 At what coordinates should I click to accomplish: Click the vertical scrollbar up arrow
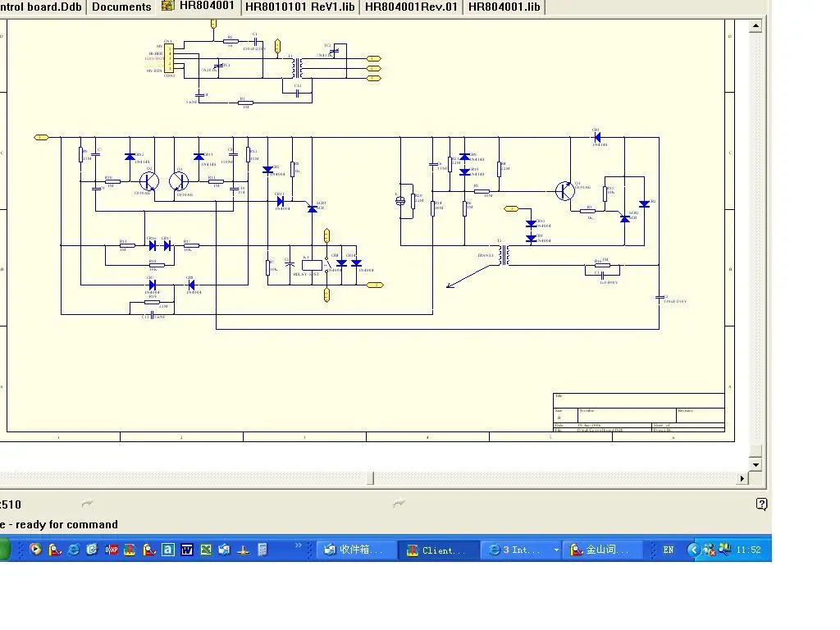pyautogui.click(x=756, y=25)
